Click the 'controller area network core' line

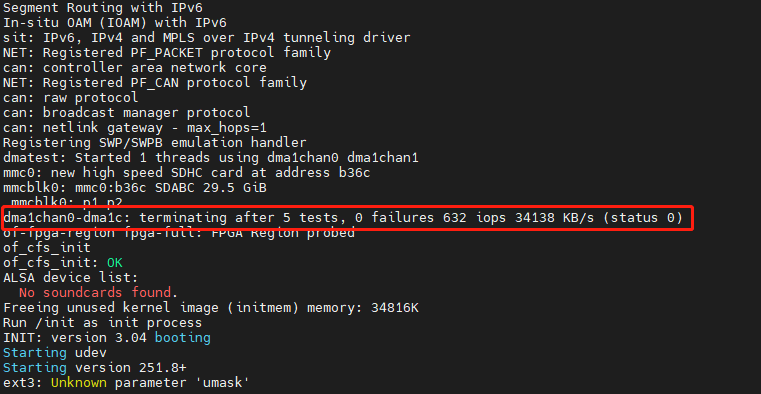(135, 68)
